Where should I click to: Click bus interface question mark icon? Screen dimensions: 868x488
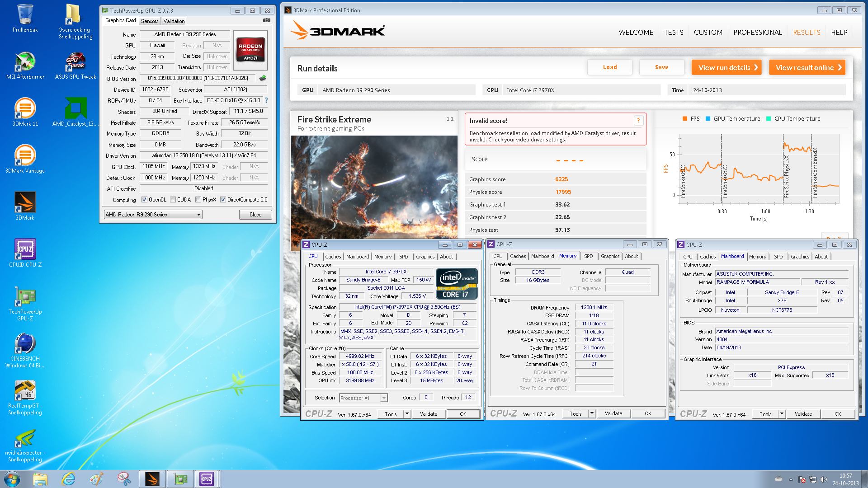(266, 100)
